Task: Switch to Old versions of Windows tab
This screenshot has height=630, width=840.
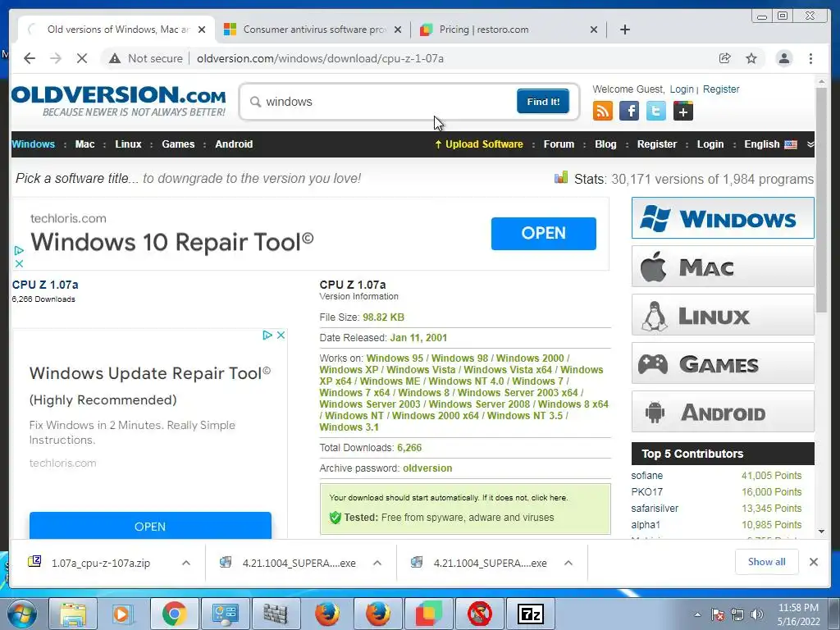Action: (116, 30)
